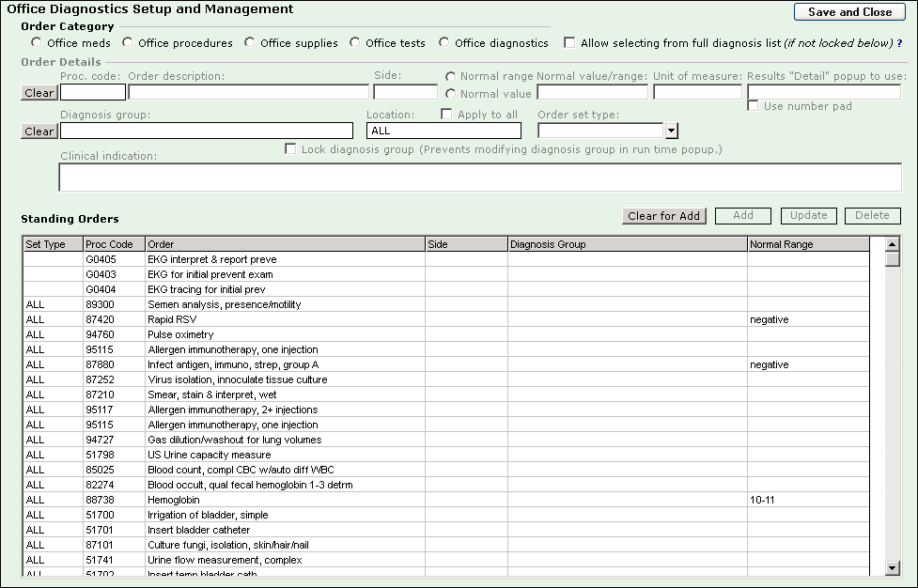Viewport: 918px width, 588px height.
Task: Select the 'Pulse oximetry' order
Action: tap(446, 334)
